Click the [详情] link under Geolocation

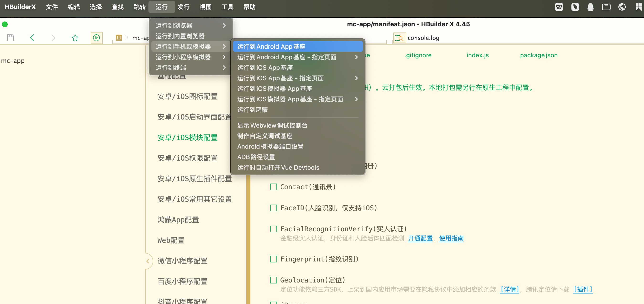[x=510, y=289]
